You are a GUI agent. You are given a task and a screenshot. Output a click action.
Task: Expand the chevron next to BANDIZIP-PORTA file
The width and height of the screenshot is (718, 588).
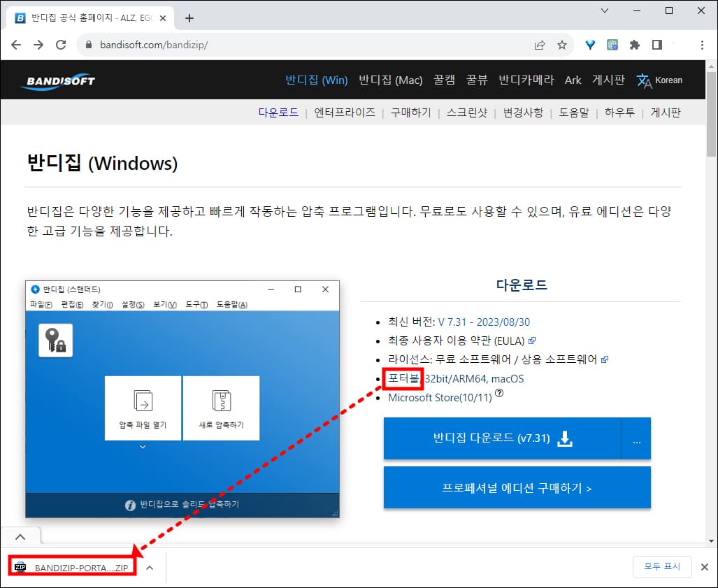coord(148,567)
